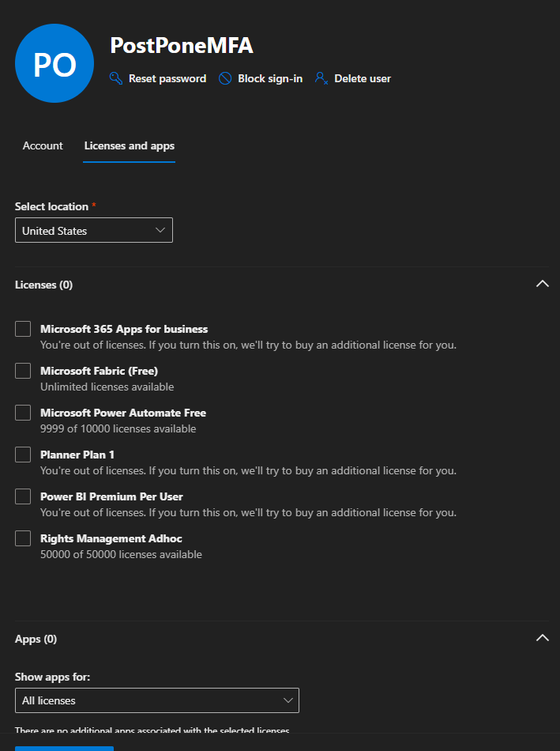
Task: Check Power BI Premium Per User
Action: pyautogui.click(x=23, y=496)
